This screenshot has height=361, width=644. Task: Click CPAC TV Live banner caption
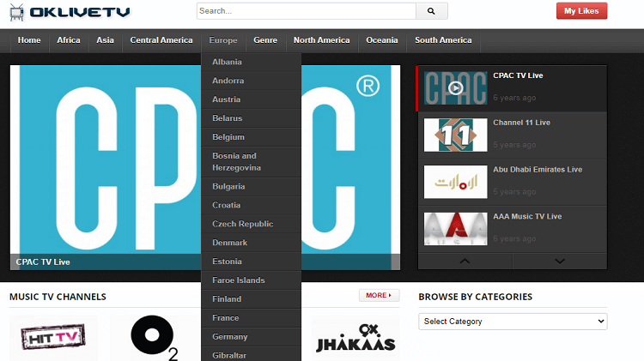coord(43,262)
